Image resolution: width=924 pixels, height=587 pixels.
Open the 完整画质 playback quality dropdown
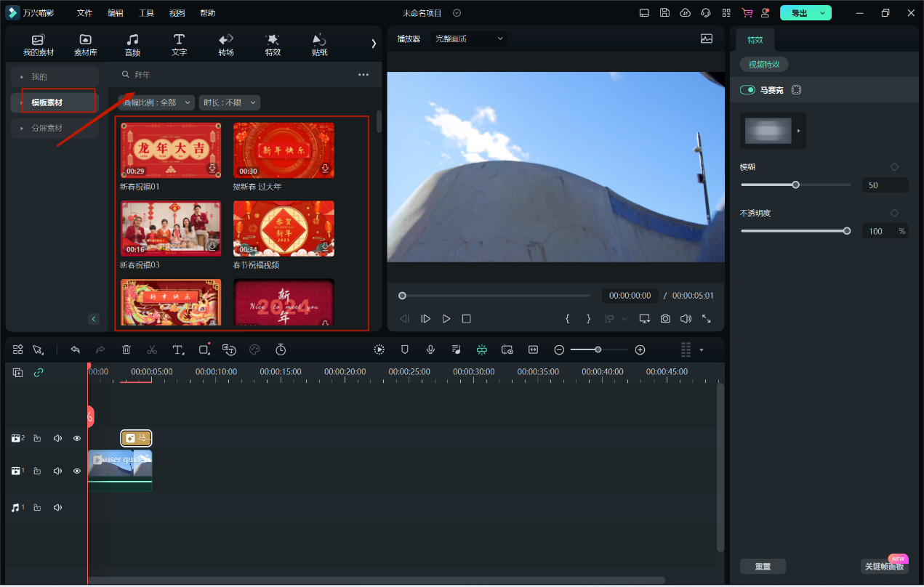pos(469,39)
